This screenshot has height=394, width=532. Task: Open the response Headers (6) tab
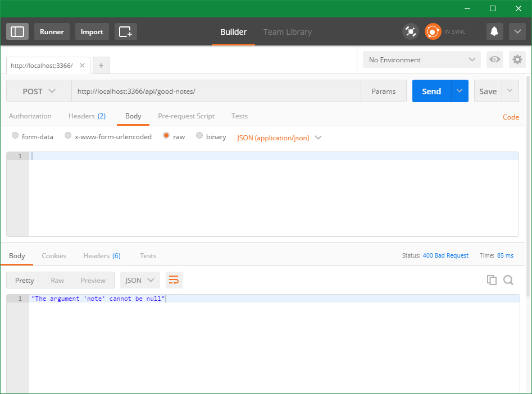102,256
